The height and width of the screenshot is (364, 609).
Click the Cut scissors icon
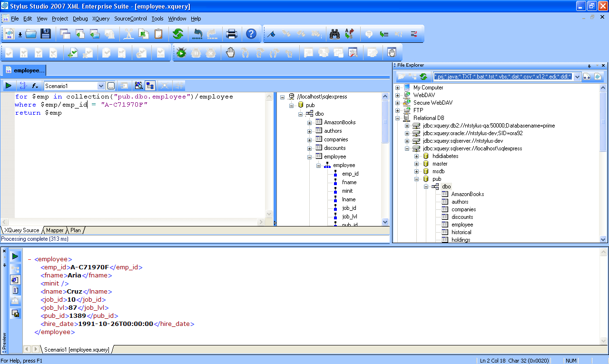pyautogui.click(x=129, y=34)
